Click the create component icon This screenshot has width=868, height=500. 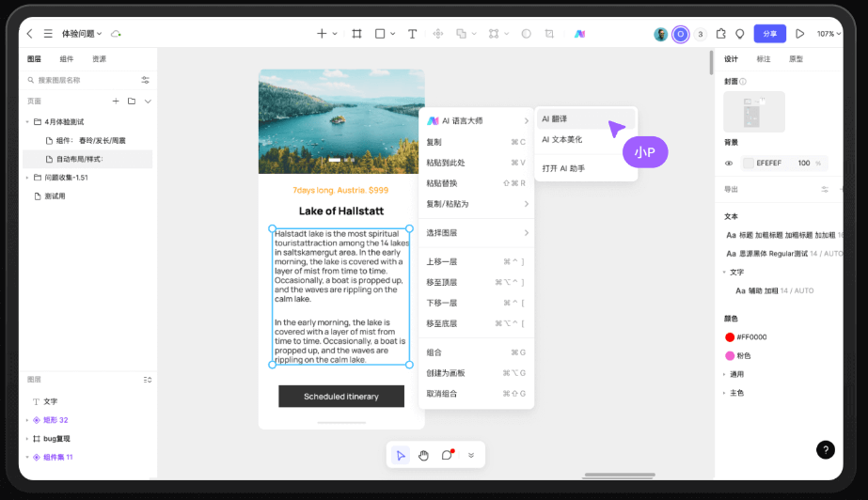click(x=438, y=34)
